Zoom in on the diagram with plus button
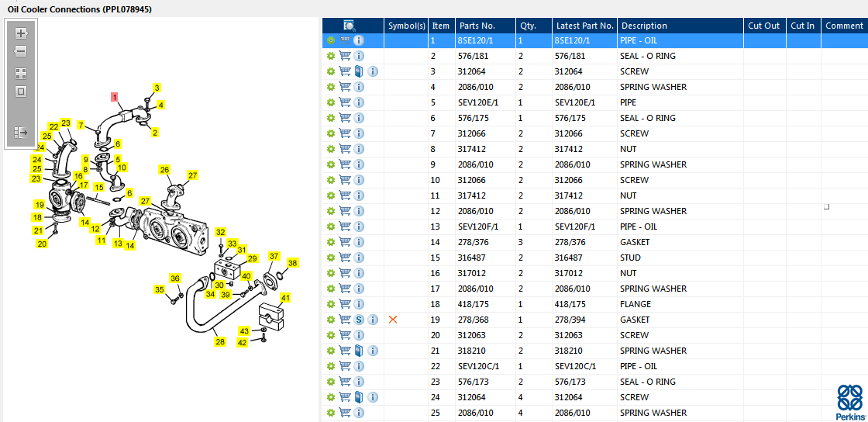 pyautogui.click(x=21, y=33)
